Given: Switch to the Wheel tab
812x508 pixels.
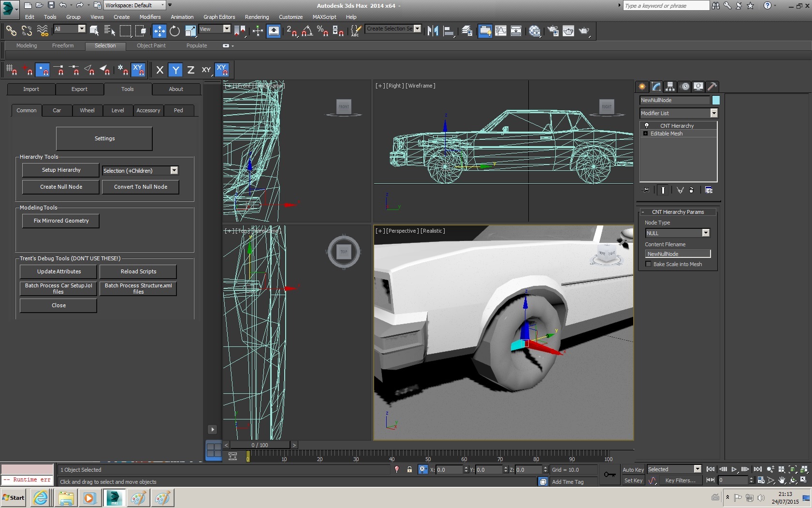Looking at the screenshot, I should 87,110.
